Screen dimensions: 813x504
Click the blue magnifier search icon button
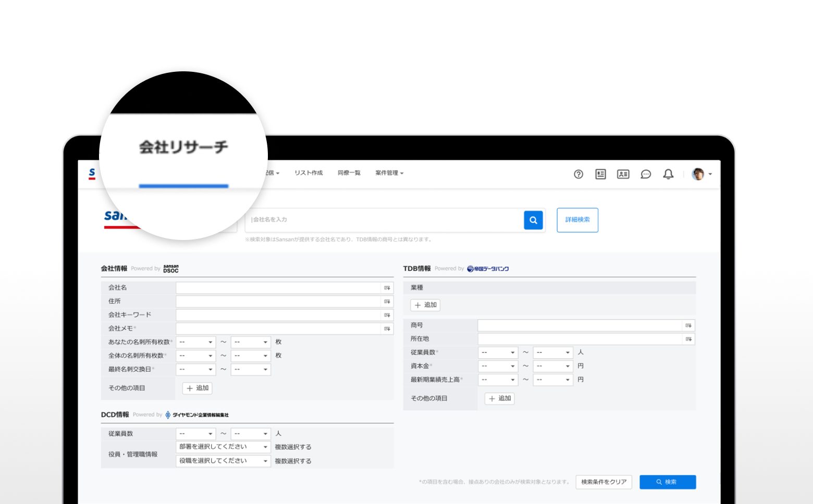coord(533,220)
